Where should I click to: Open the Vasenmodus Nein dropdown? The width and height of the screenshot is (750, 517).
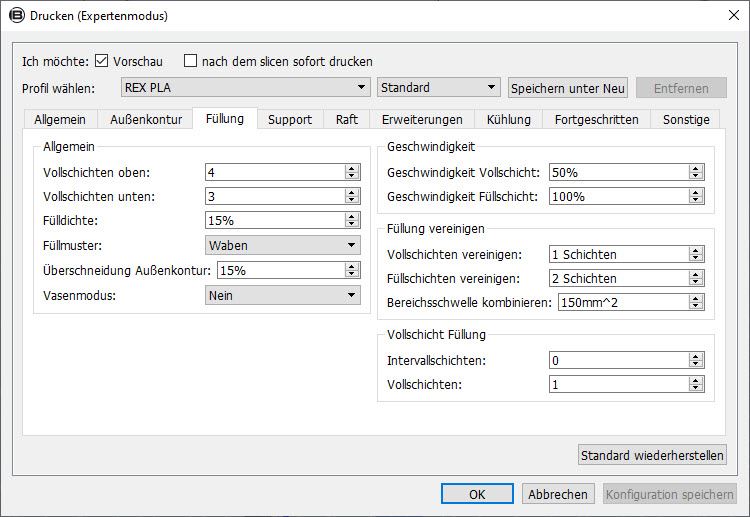[x=283, y=295]
